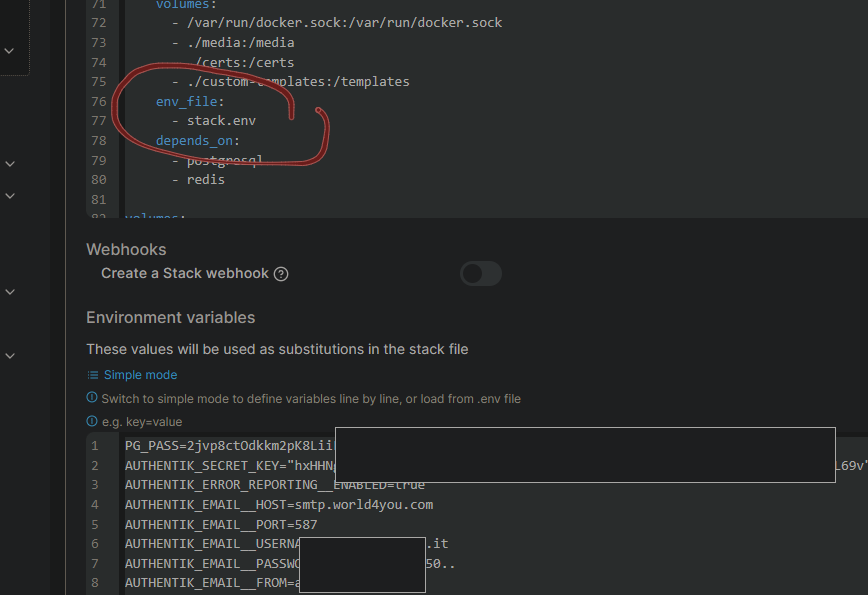The height and width of the screenshot is (595, 868).
Task: Expand the fourth sidebar chevron from top
Action: tap(10, 292)
